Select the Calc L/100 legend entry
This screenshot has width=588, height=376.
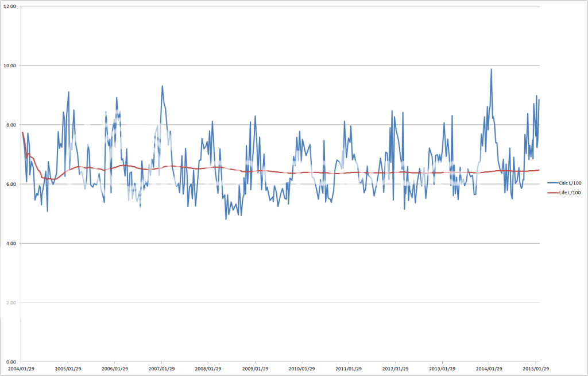(x=564, y=183)
